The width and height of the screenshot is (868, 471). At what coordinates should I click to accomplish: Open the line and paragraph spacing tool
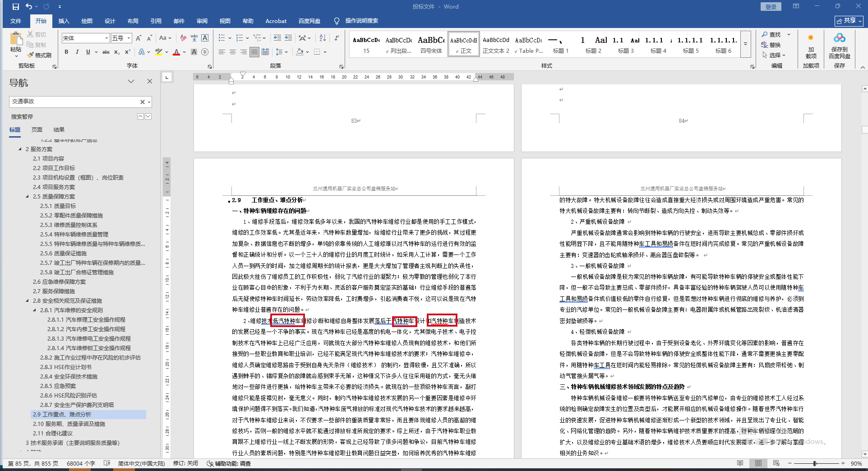coord(279,52)
